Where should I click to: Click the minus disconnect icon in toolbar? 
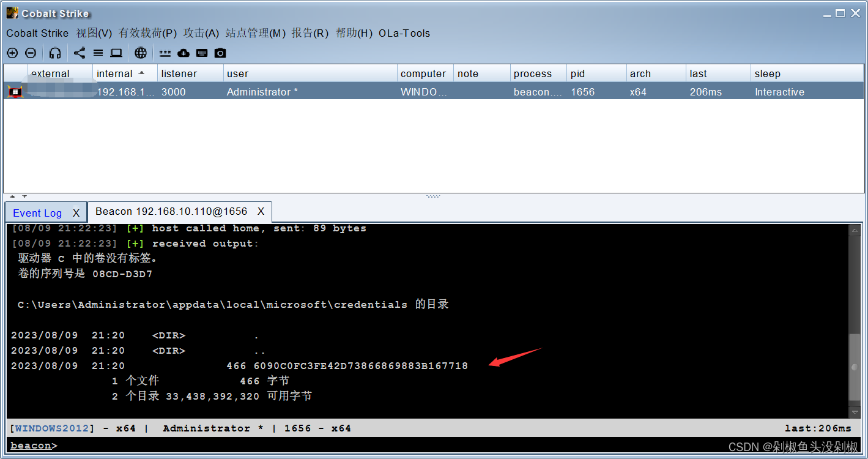click(31, 53)
